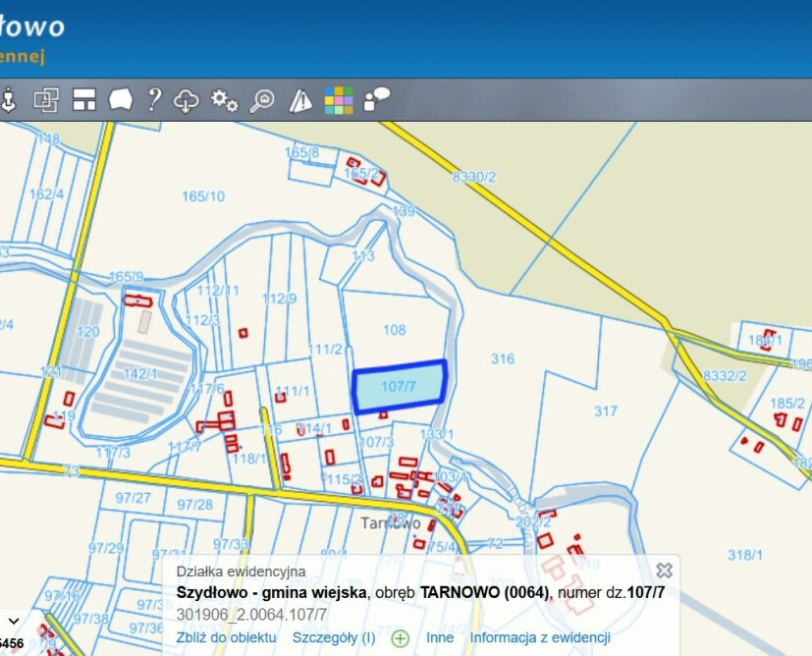Viewport: 812px width, 656px height.
Task: Click the green plus circle icon
Action: [400, 638]
